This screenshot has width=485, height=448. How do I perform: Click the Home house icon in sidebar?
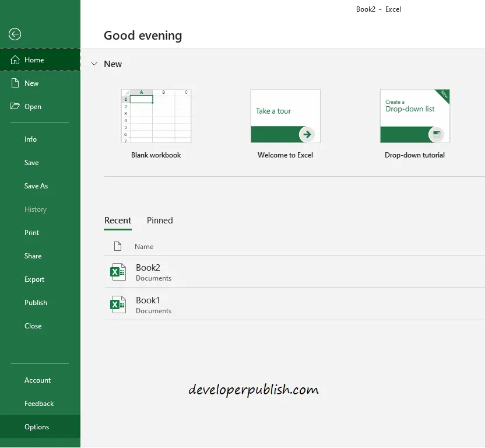(15, 60)
